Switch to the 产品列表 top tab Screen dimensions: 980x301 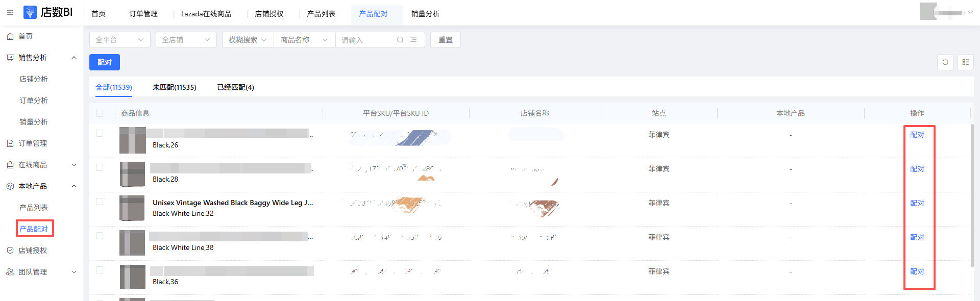(x=321, y=14)
